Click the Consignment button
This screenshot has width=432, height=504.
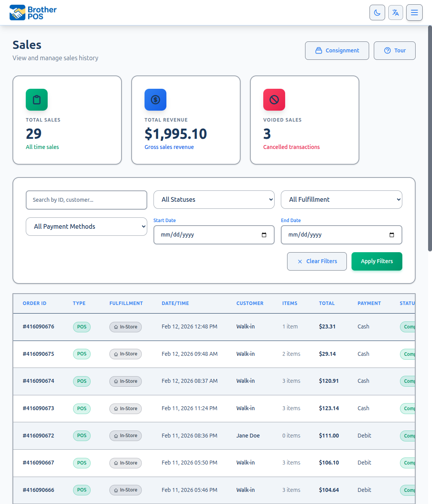click(337, 50)
